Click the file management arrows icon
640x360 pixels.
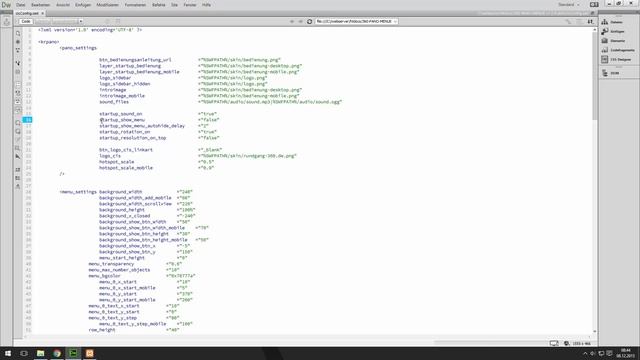[591, 21]
